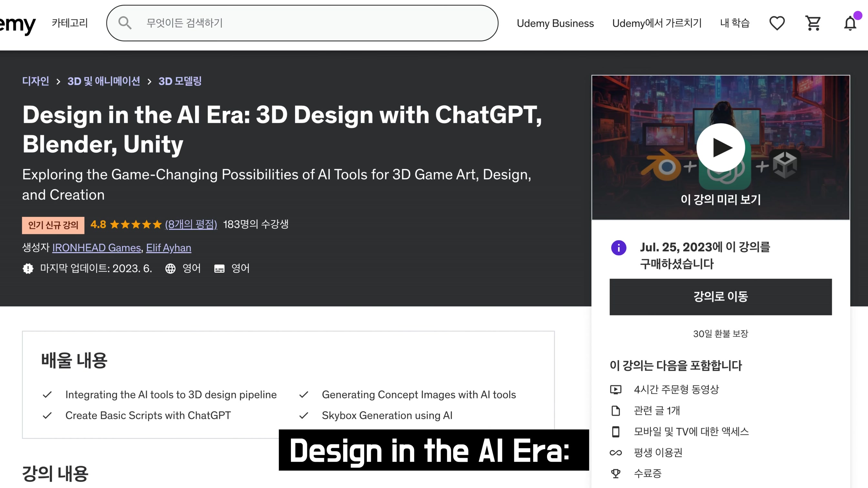Click the five-star rating display
The height and width of the screenshot is (488, 868).
pos(136,224)
